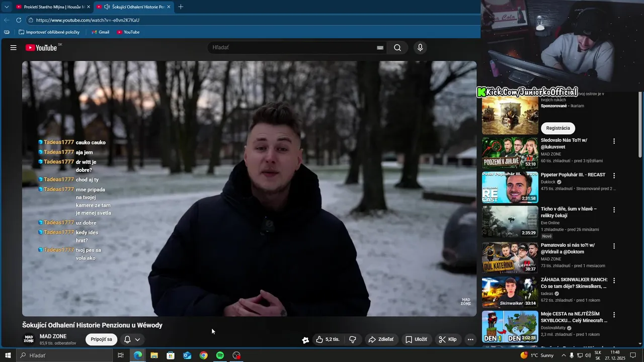Mute the tab via its speaker icon
The image size is (644, 362).
[107, 7]
